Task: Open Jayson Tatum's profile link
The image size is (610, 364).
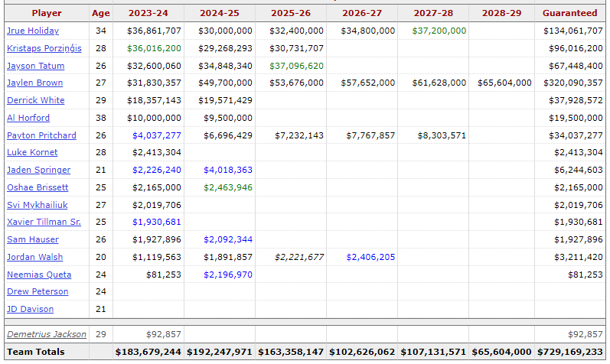Action: point(34,65)
